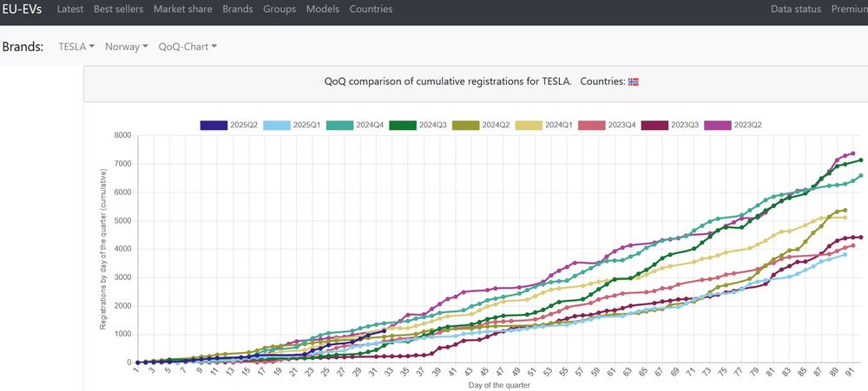The image size is (868, 391).
Task: Click the chart title 'QoQ comparison of cumulative registrations'
Action: tap(448, 81)
